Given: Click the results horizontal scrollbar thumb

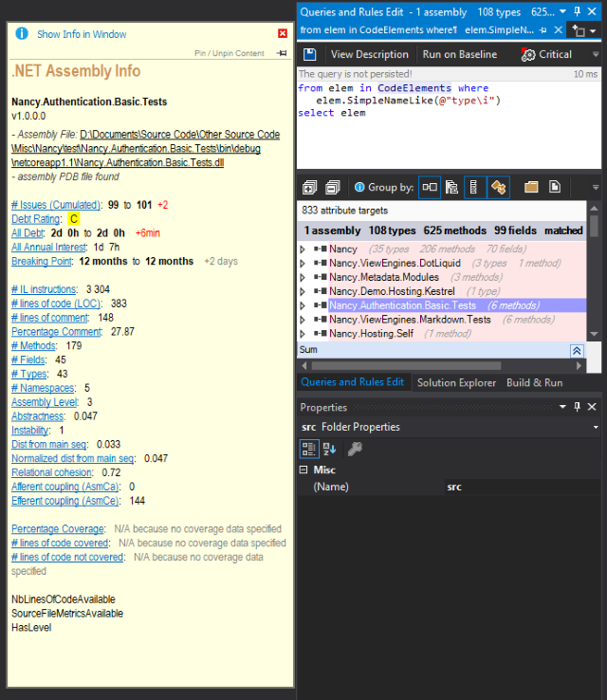Looking at the screenshot, I should pyautogui.click(x=406, y=366).
